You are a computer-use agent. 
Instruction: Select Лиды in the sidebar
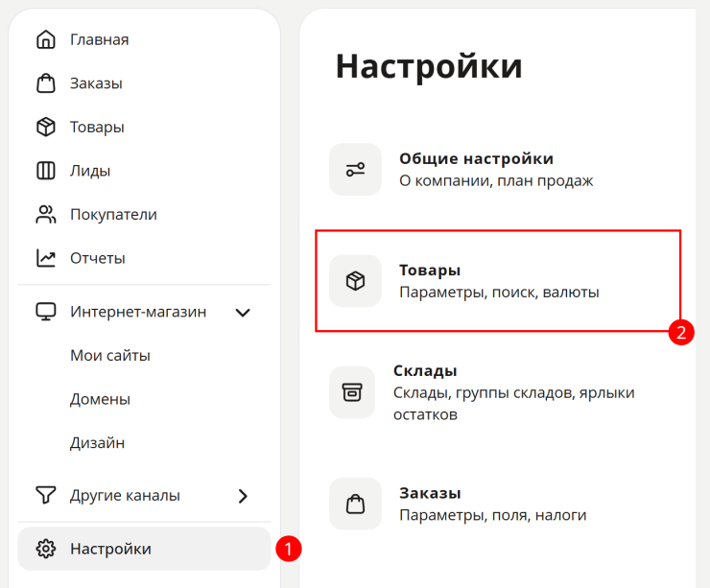[x=90, y=171]
